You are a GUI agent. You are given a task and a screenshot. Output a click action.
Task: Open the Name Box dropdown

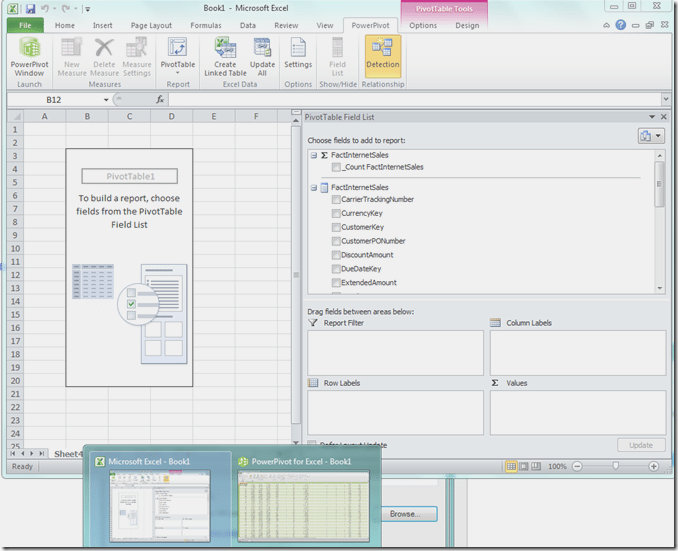[106, 100]
